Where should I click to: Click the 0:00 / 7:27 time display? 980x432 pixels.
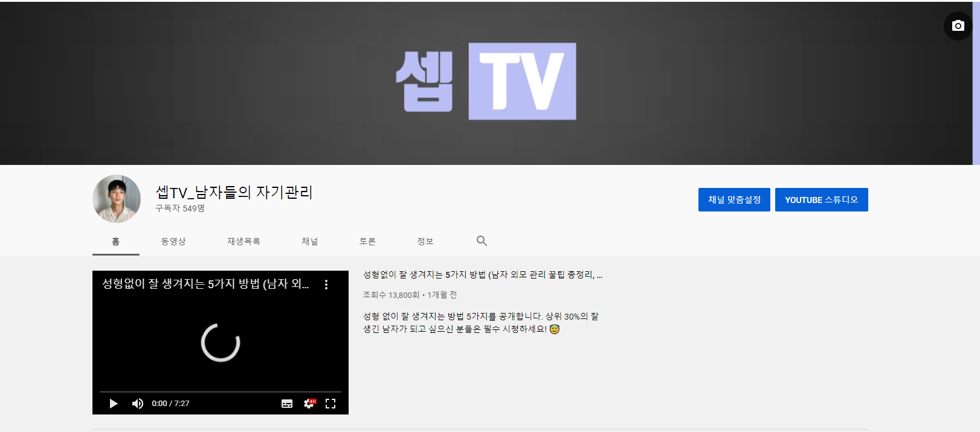tap(170, 404)
